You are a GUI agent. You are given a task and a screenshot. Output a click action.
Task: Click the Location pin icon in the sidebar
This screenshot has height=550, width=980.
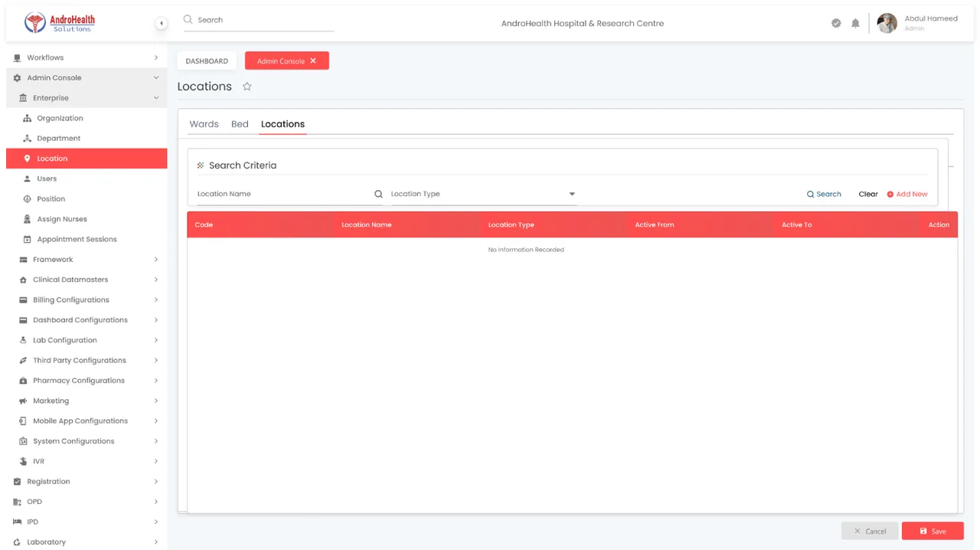[x=28, y=159]
